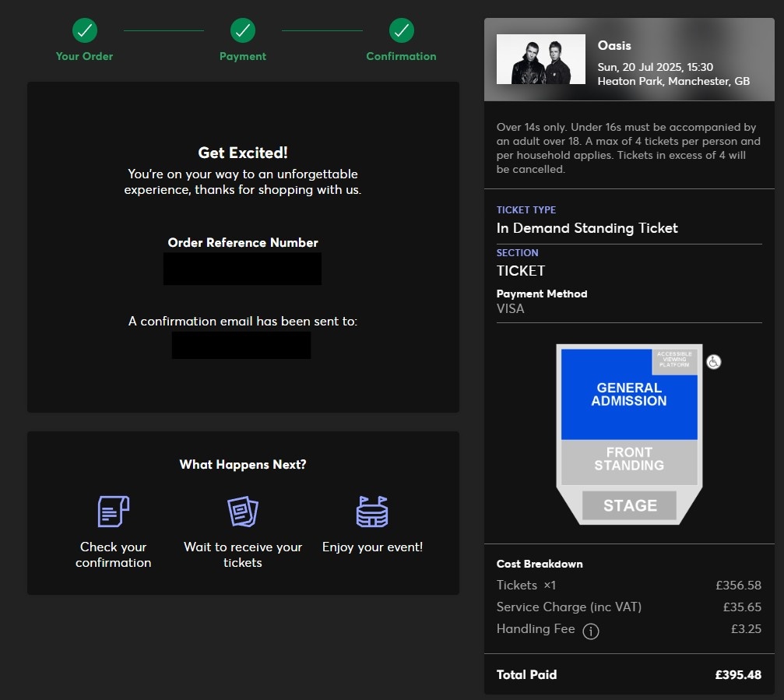This screenshot has width=784, height=700.
Task: Click the ticket price £356.58
Action: click(x=739, y=585)
